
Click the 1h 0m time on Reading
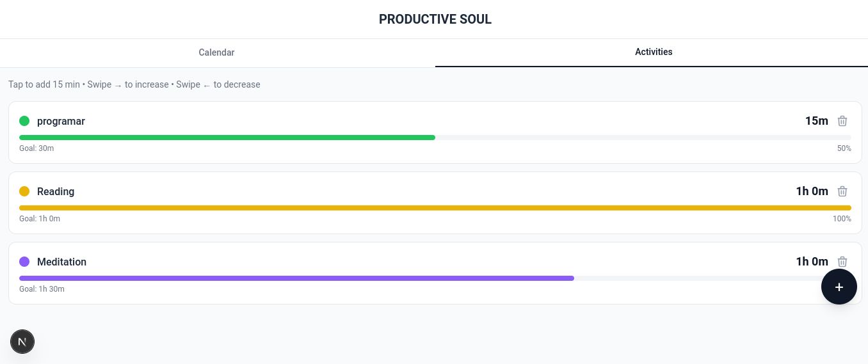[x=812, y=191]
